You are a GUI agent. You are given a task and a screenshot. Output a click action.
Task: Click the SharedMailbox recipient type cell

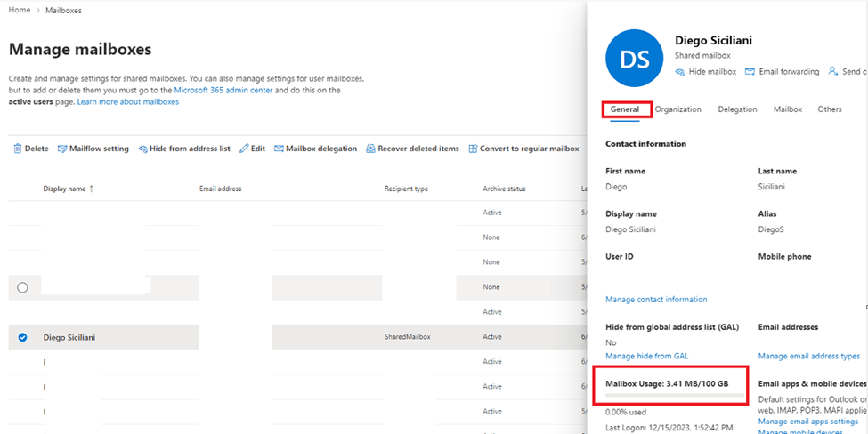click(408, 337)
